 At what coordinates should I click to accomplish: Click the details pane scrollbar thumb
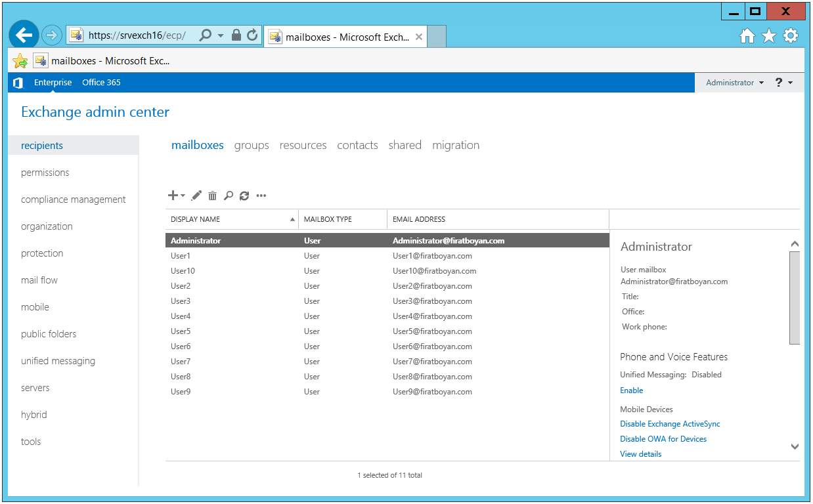point(795,297)
